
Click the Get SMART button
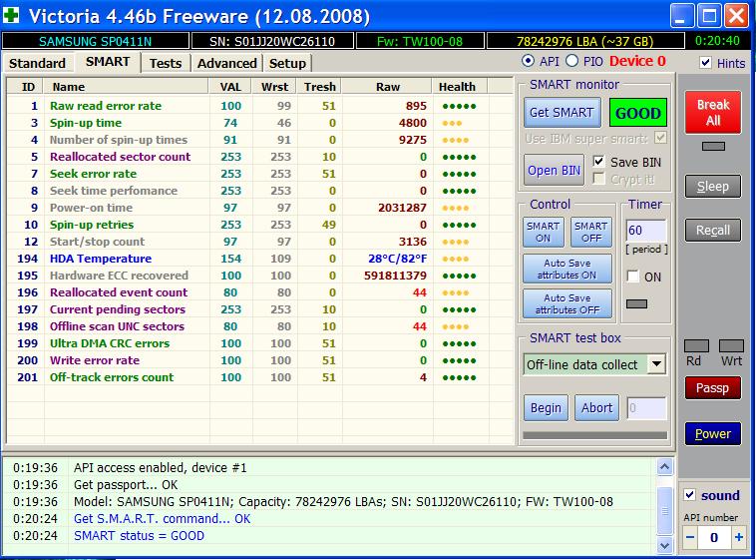coord(563,113)
